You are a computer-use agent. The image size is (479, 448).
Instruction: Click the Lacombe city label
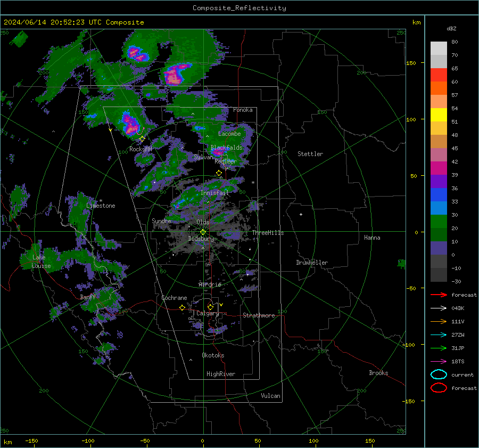pyautogui.click(x=229, y=134)
